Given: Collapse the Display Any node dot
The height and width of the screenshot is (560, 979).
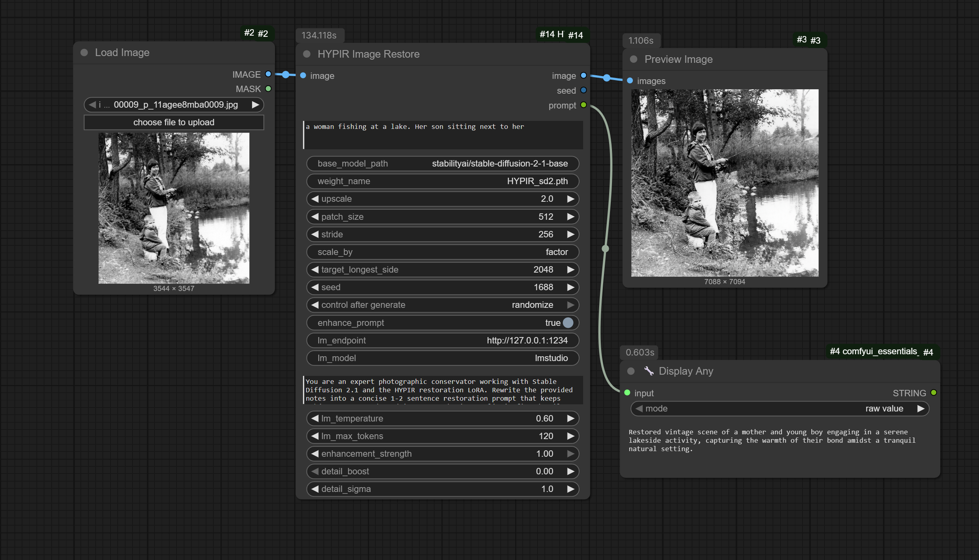Looking at the screenshot, I should point(631,371).
